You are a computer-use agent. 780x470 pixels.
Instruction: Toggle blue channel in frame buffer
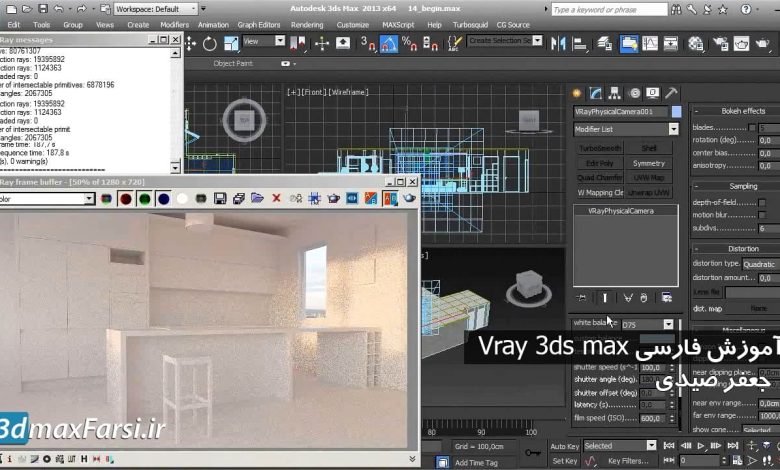(x=163, y=199)
